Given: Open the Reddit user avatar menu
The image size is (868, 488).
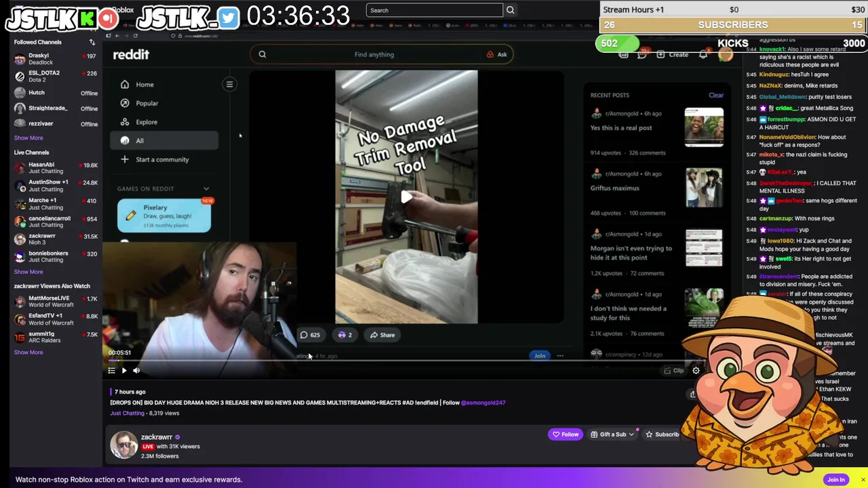Looking at the screenshot, I should point(726,54).
